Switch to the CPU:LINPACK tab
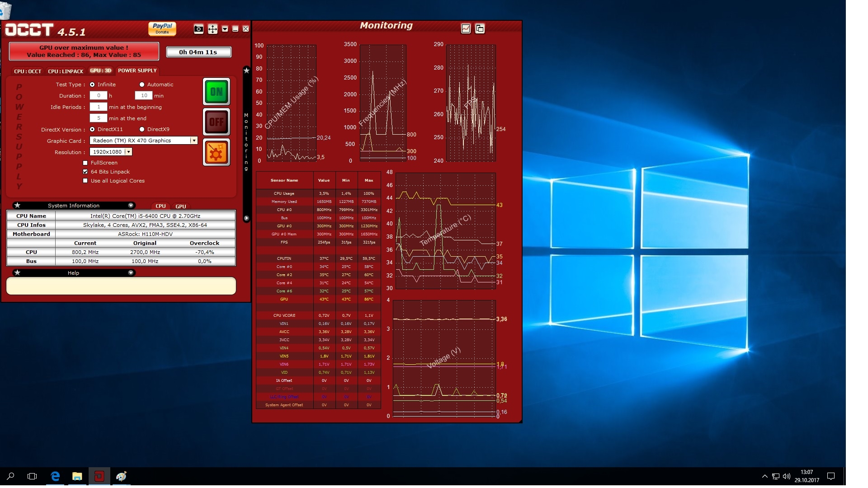 pos(66,71)
